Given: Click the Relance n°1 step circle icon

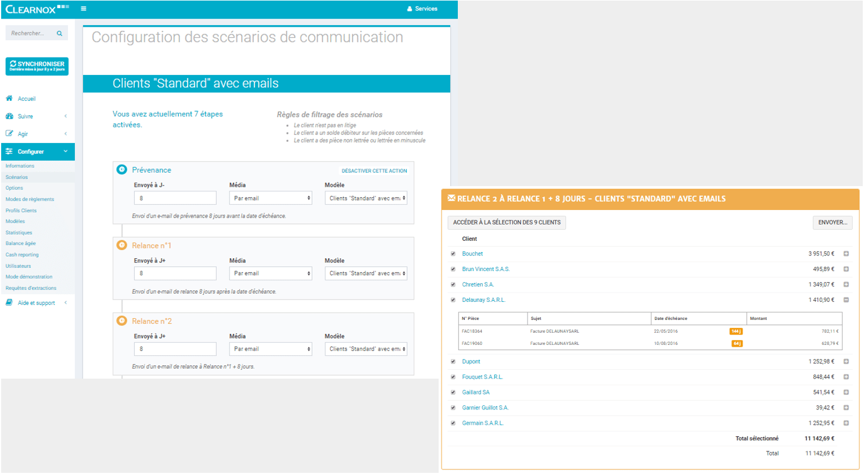Looking at the screenshot, I should (122, 245).
